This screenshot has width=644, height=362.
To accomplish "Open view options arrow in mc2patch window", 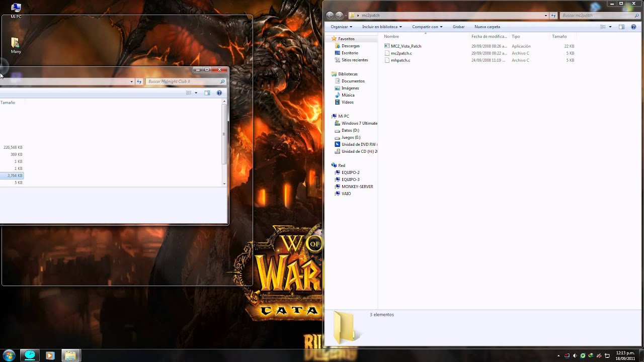I will (x=610, y=27).
